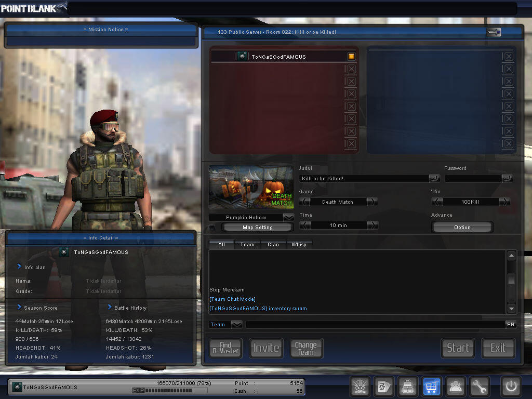Open the inventory backpack icon
The height and width of the screenshot is (399, 532).
(407, 386)
